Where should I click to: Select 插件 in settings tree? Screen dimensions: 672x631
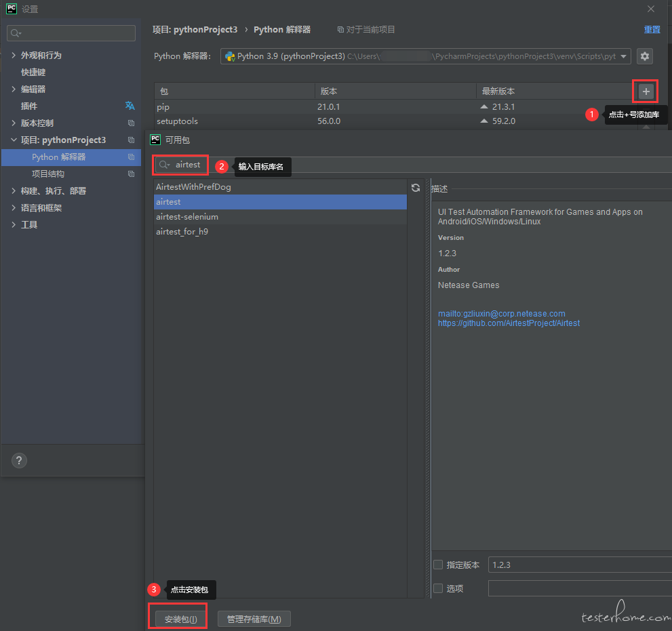click(x=28, y=106)
